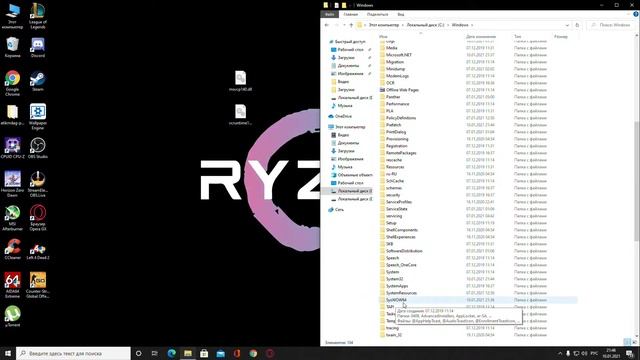Launch Wallpaper Engine shortcut
640x360 pixels.
[x=38, y=117]
